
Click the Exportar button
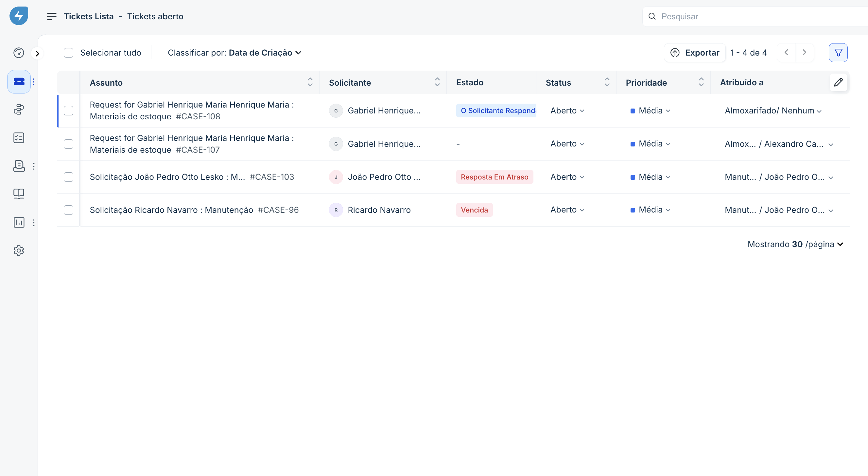coord(695,53)
